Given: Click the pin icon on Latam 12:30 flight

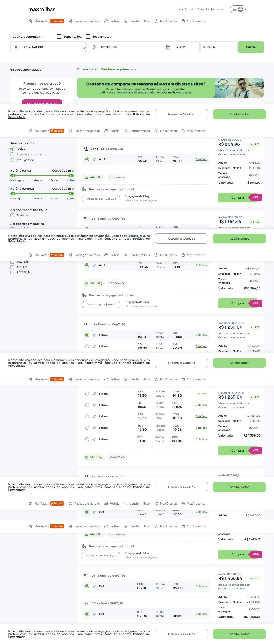Looking at the screenshot, I should 94,394.
